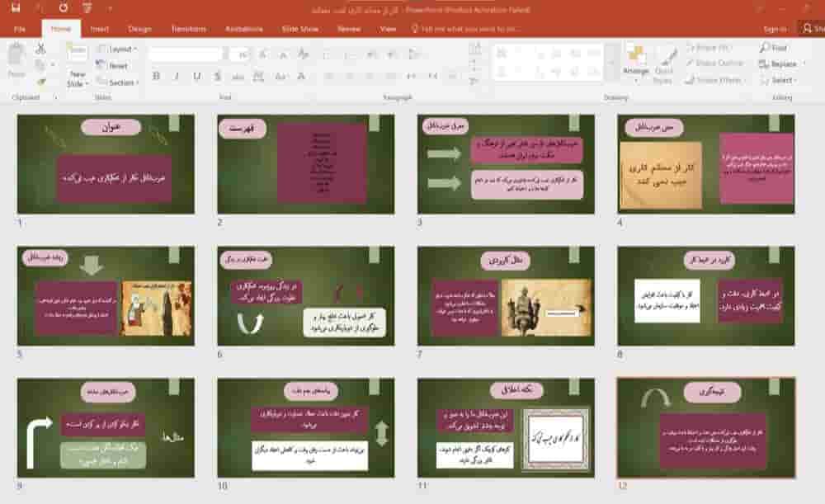Switch to the Animations tab
Screen dimensions: 825x504
coord(243,29)
